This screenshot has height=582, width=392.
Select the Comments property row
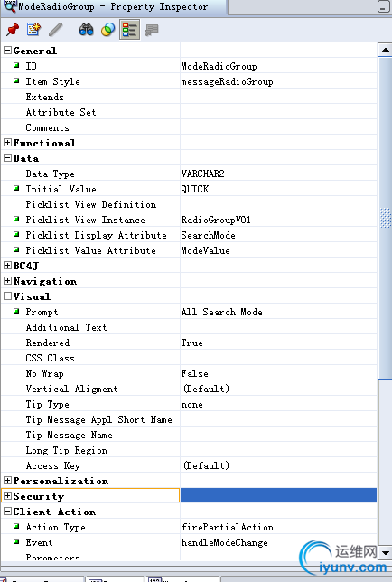(189, 127)
